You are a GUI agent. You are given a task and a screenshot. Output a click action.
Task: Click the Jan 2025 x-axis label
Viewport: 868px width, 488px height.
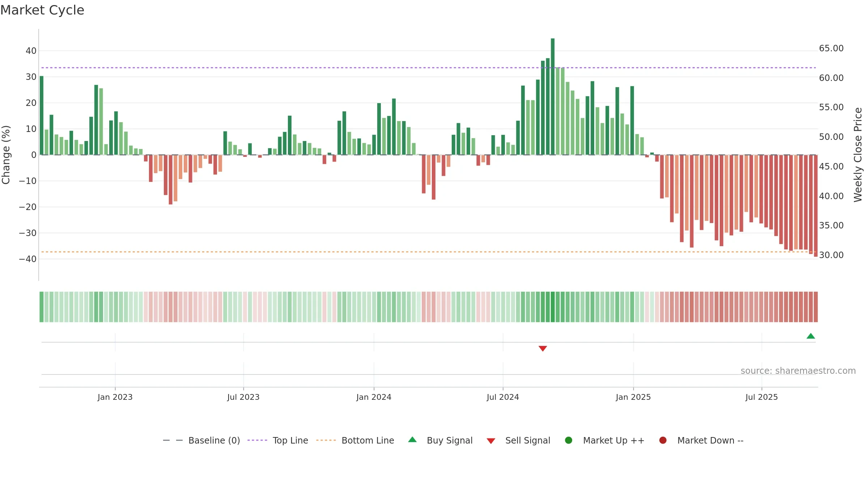[633, 397]
